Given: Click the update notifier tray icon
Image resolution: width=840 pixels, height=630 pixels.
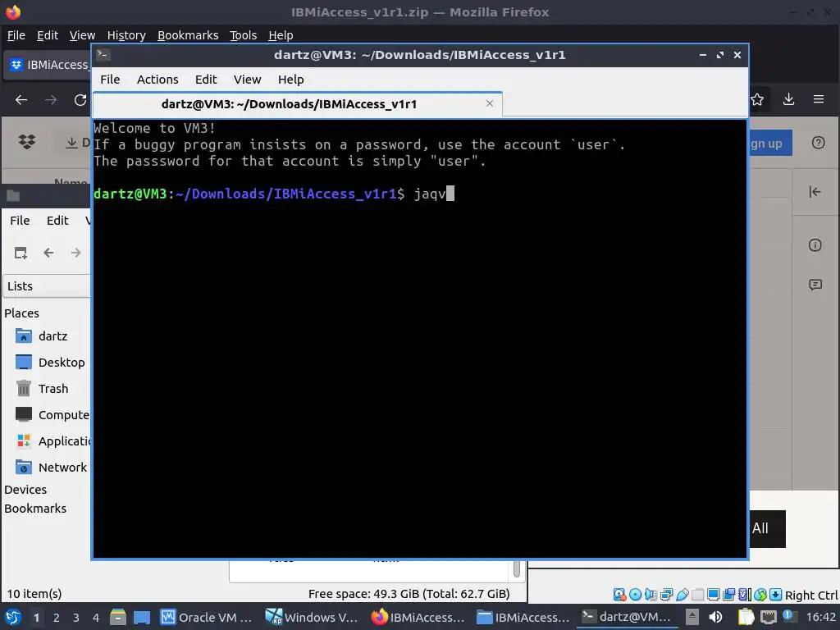Looking at the screenshot, I should tap(788, 616).
